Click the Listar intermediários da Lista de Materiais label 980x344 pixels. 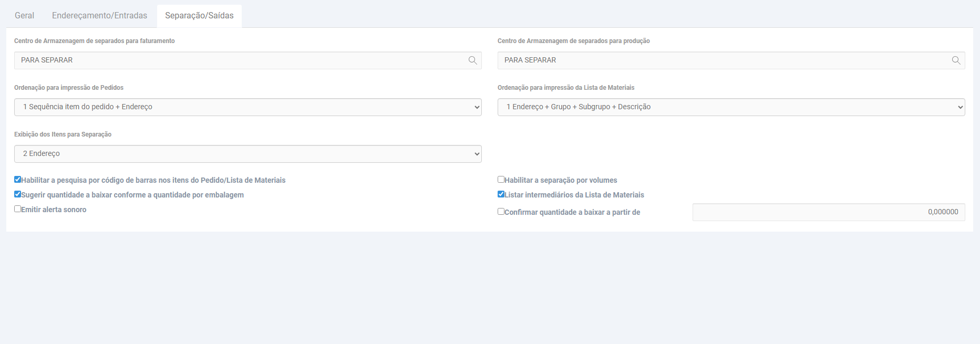coord(574,195)
